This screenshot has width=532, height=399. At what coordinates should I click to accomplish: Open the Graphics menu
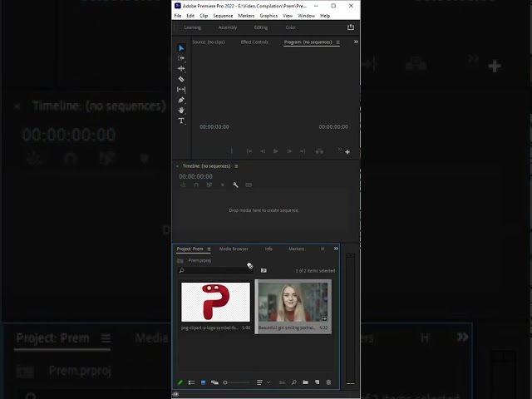(268, 16)
